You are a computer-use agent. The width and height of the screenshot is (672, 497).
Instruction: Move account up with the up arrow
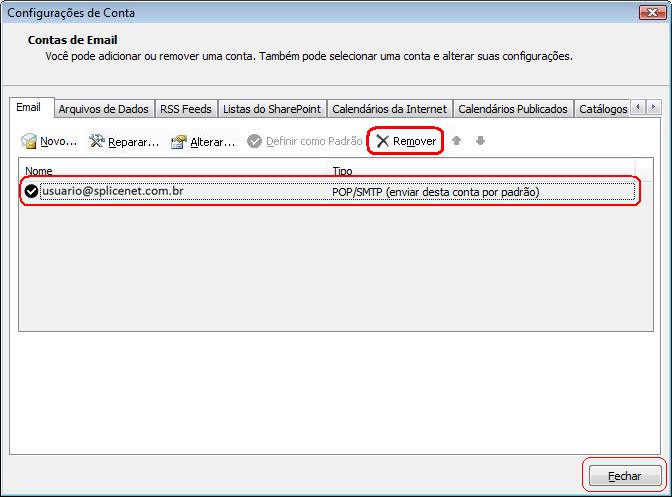pyautogui.click(x=457, y=141)
